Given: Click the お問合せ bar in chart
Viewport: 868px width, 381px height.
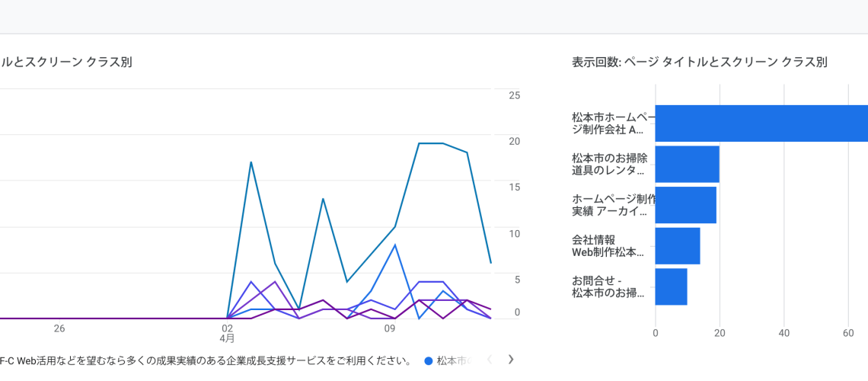Looking at the screenshot, I should click(x=671, y=287).
